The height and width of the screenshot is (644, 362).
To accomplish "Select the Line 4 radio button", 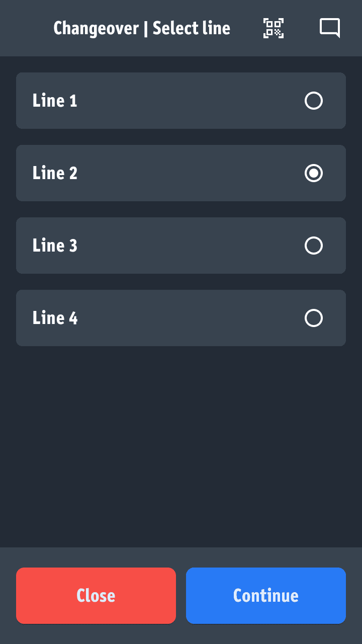I will [x=313, y=318].
